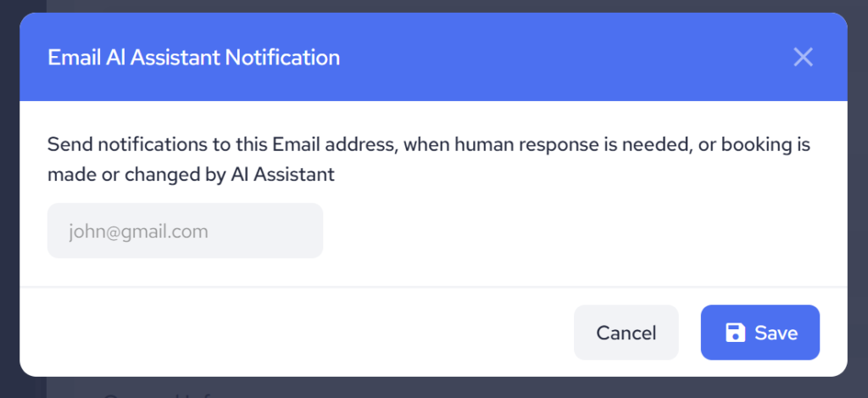Viewport: 868px width, 398px height.
Task: Click the floppy disk icon on Save
Action: (x=735, y=333)
